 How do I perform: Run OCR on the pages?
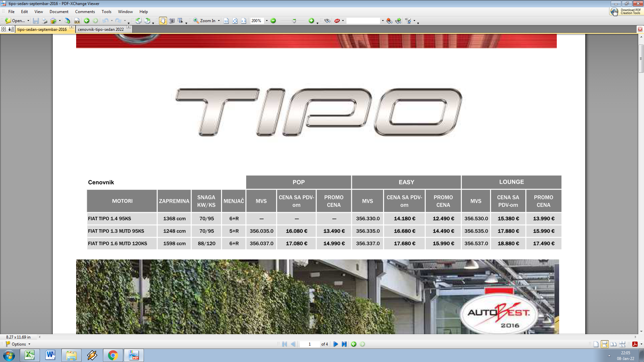pyautogui.click(x=77, y=21)
